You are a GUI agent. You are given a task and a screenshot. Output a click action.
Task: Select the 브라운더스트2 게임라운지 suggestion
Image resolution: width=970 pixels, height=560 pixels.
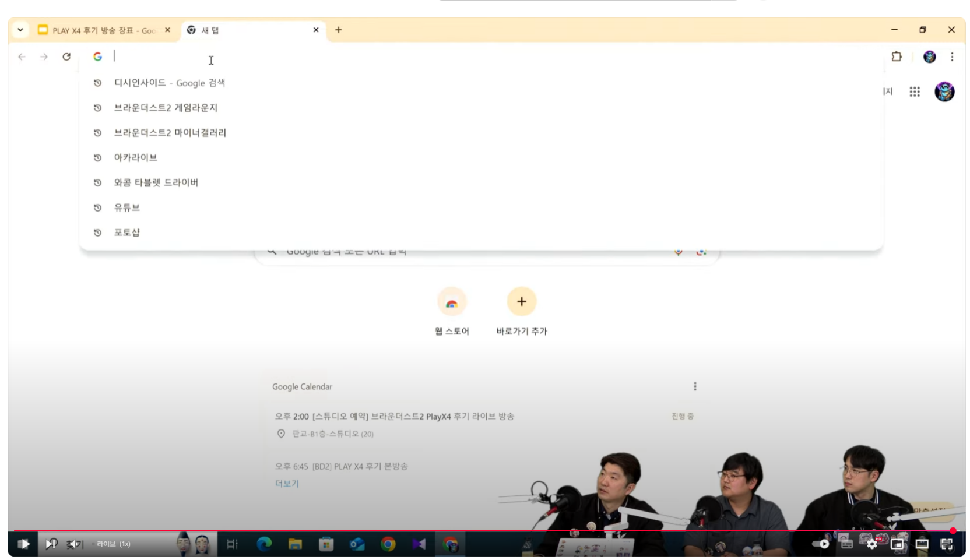click(x=481, y=108)
